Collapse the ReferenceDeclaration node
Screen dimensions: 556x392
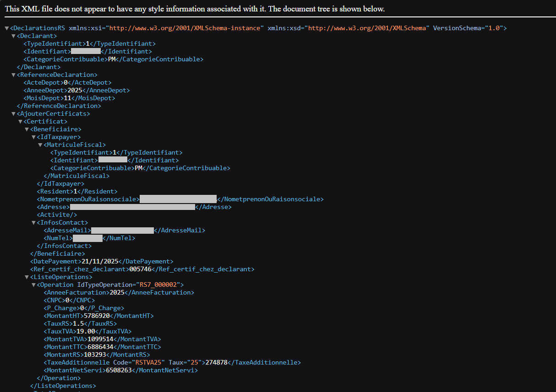pos(13,75)
